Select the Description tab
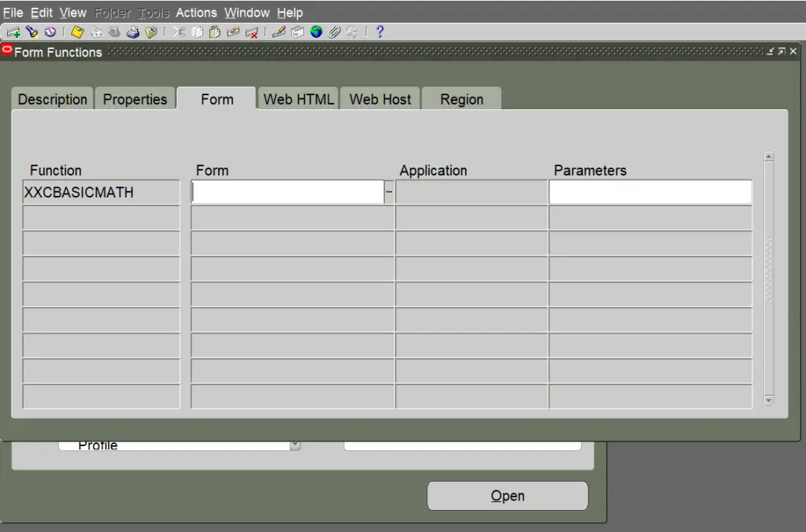 [x=51, y=98]
